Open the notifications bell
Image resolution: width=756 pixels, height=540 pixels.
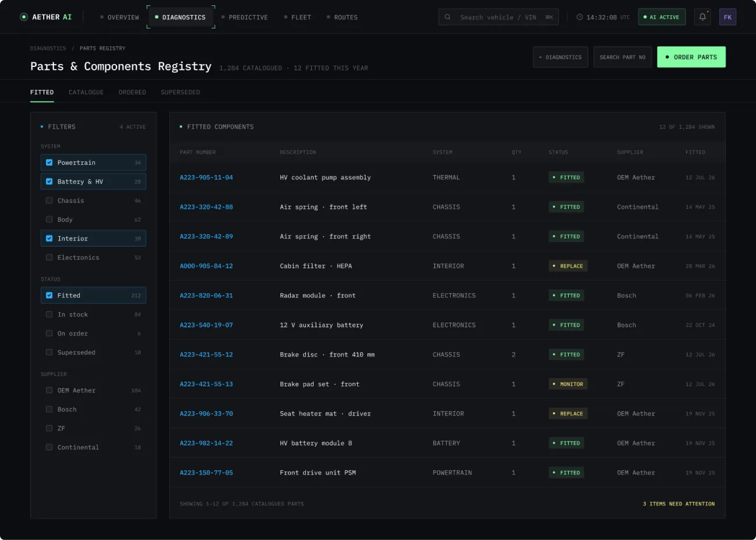(702, 17)
